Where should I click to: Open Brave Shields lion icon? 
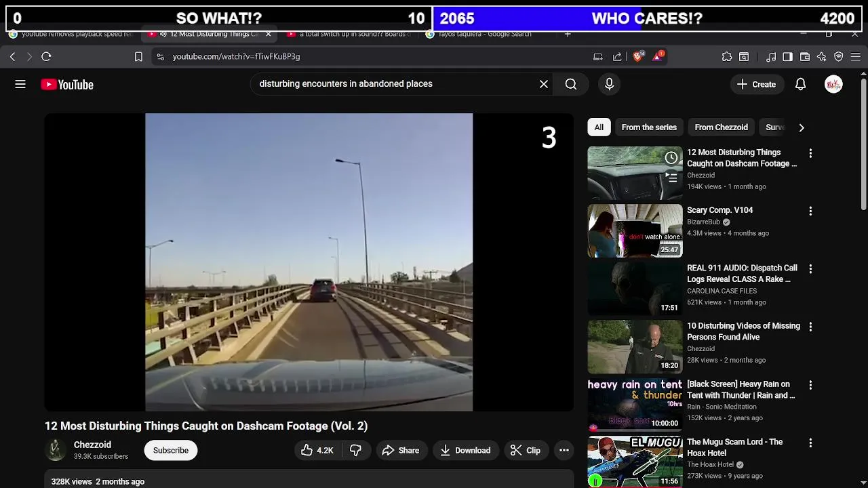coord(637,57)
